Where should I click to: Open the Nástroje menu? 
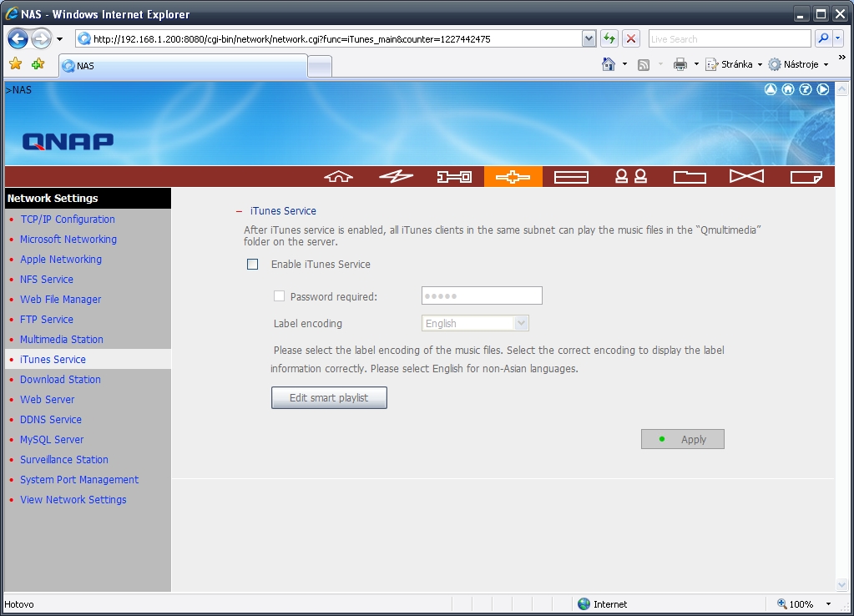coord(798,64)
